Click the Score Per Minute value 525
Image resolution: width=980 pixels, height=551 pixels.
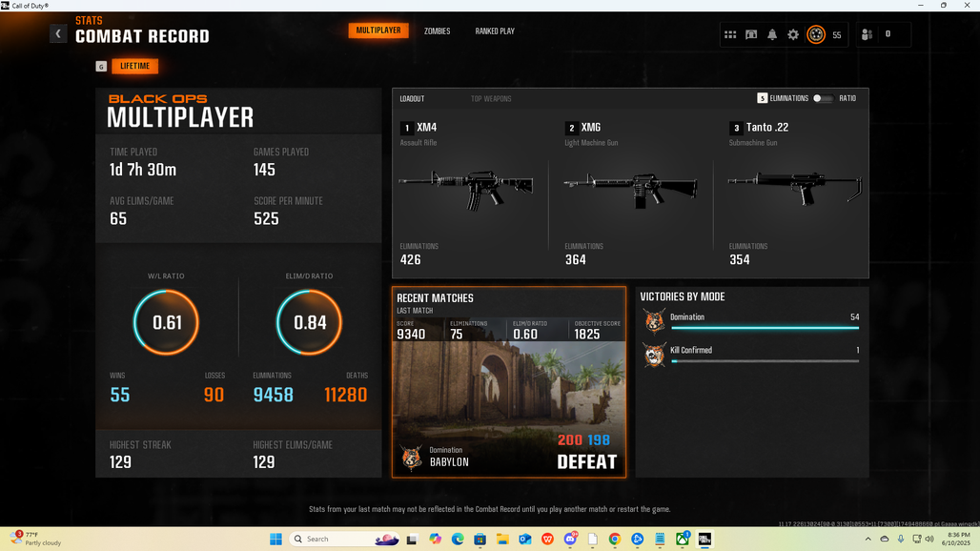266,218
